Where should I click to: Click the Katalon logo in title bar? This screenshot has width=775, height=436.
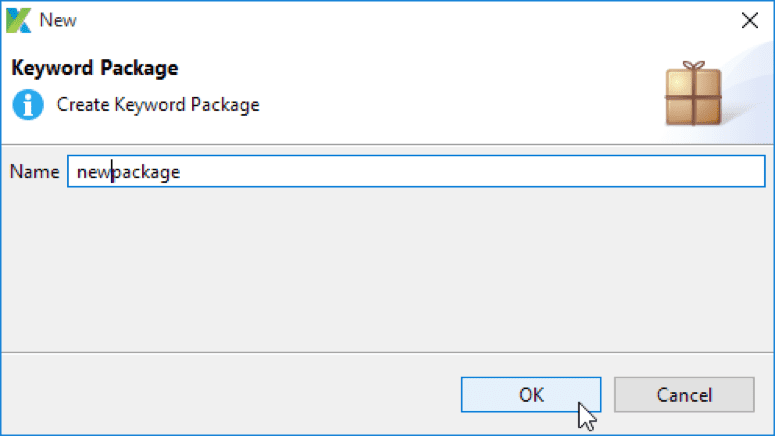coord(19,19)
